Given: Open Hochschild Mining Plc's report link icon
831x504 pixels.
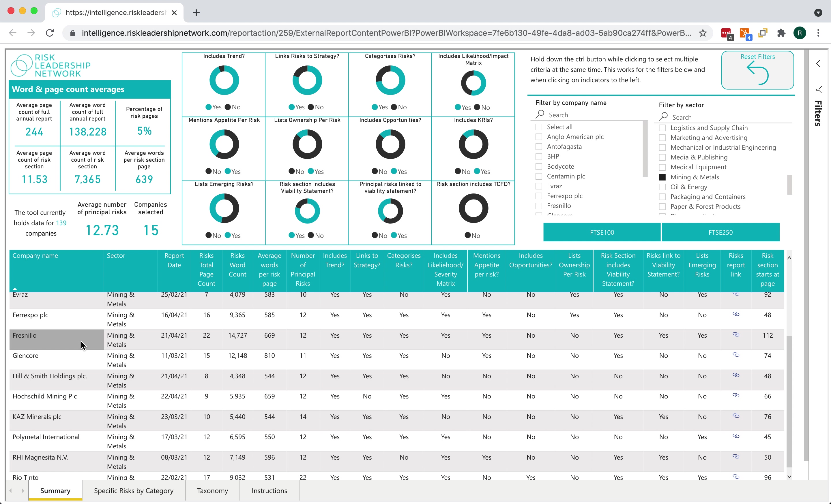Looking at the screenshot, I should 736,395.
